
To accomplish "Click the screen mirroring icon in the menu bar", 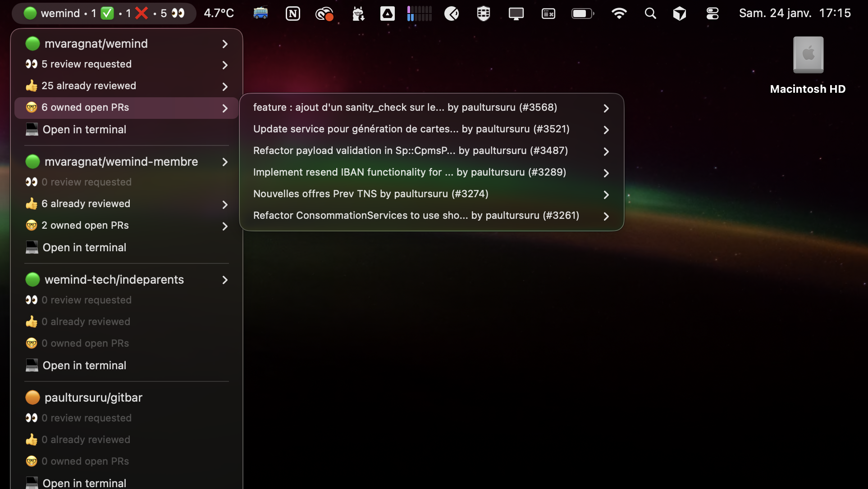I will [516, 14].
